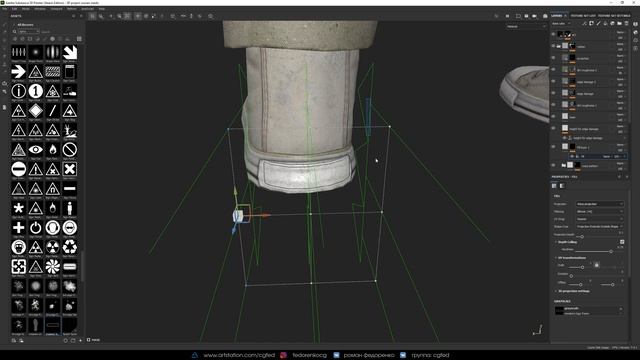Select the standing person sign alpha
Screen dimensions: 640x360
[70, 208]
